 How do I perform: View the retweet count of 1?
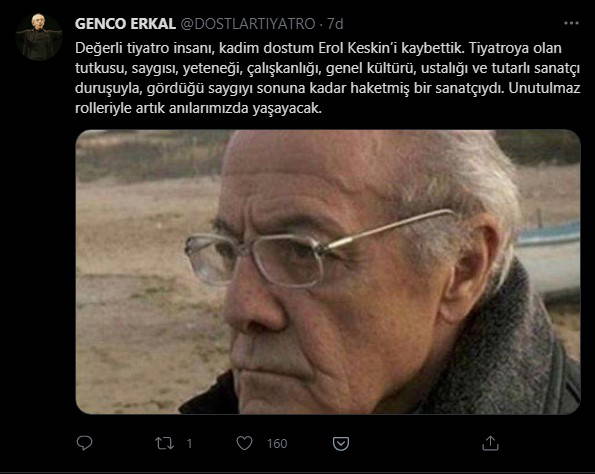click(x=189, y=443)
